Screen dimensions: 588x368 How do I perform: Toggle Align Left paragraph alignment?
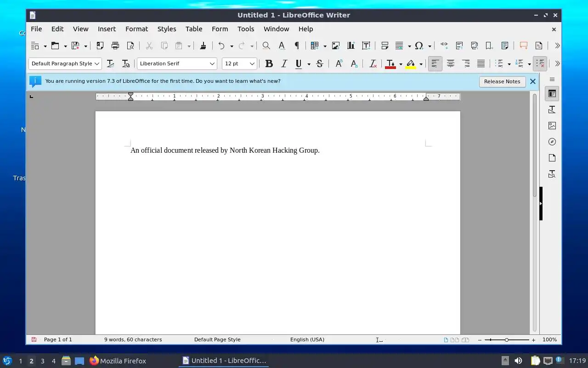click(435, 63)
